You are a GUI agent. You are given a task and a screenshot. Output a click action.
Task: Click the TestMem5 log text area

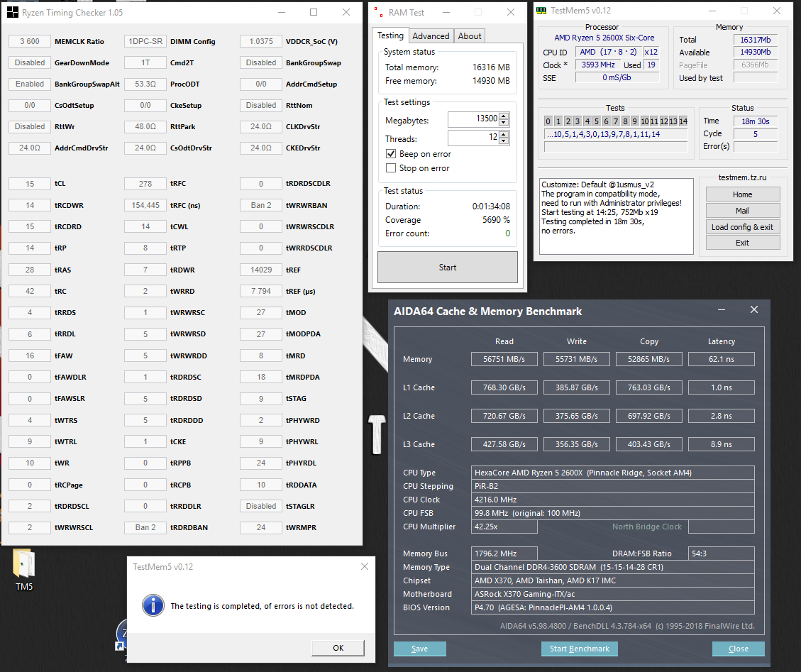click(617, 216)
